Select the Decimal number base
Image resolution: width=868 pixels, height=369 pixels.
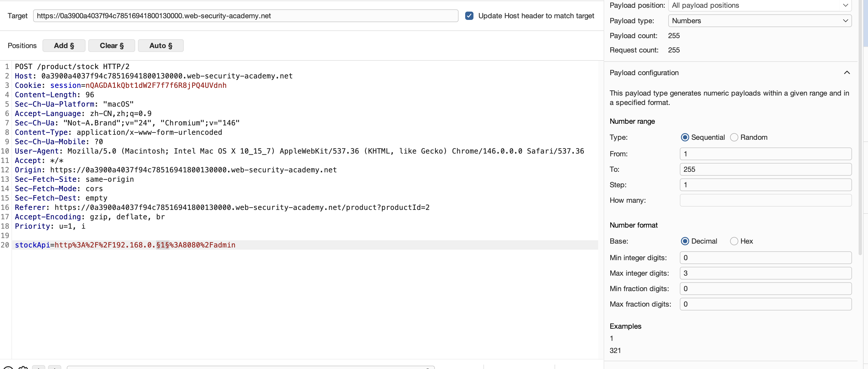pyautogui.click(x=685, y=241)
